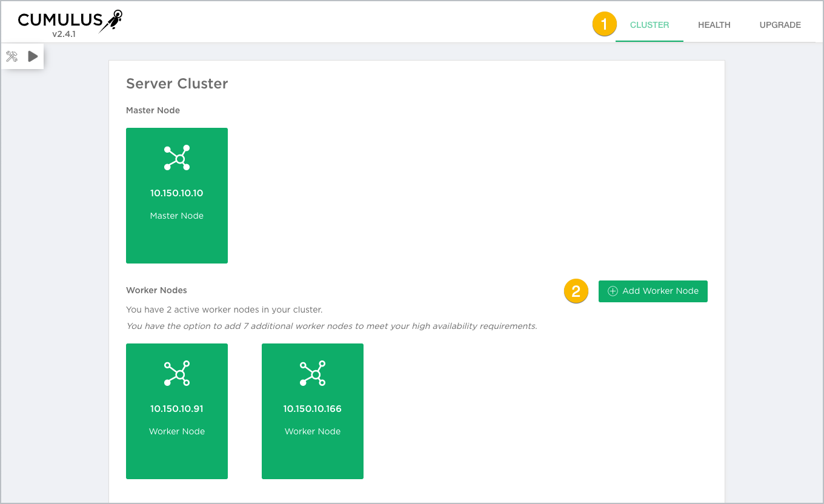Click the node icon on worker 10.150.10.166

[x=313, y=373]
